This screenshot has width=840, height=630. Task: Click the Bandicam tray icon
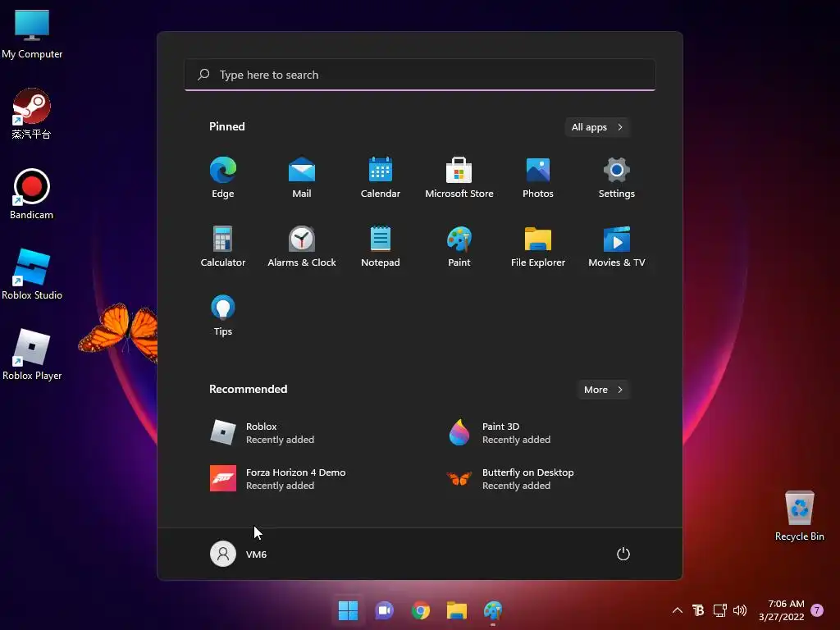[699, 610]
